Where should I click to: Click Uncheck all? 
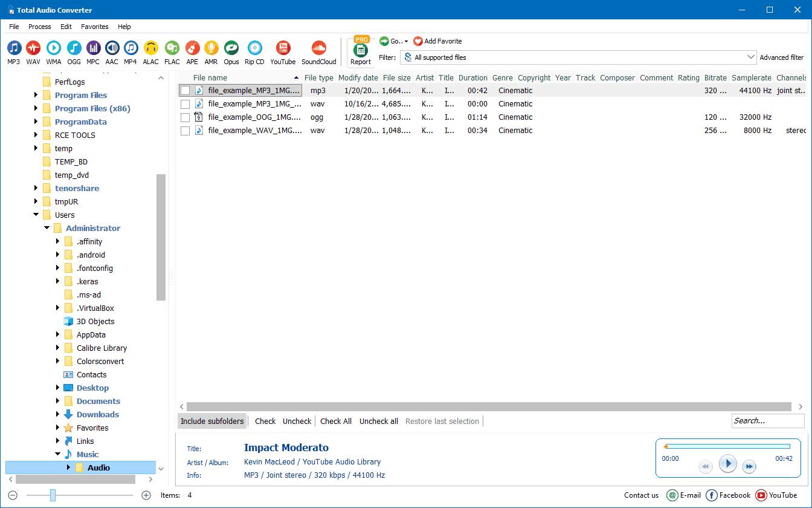point(379,421)
